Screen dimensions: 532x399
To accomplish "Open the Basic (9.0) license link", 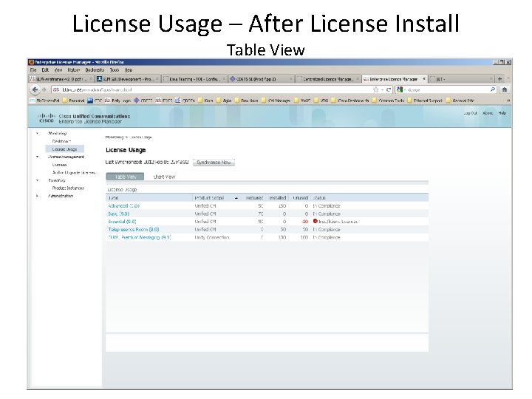I will pyautogui.click(x=119, y=214).
